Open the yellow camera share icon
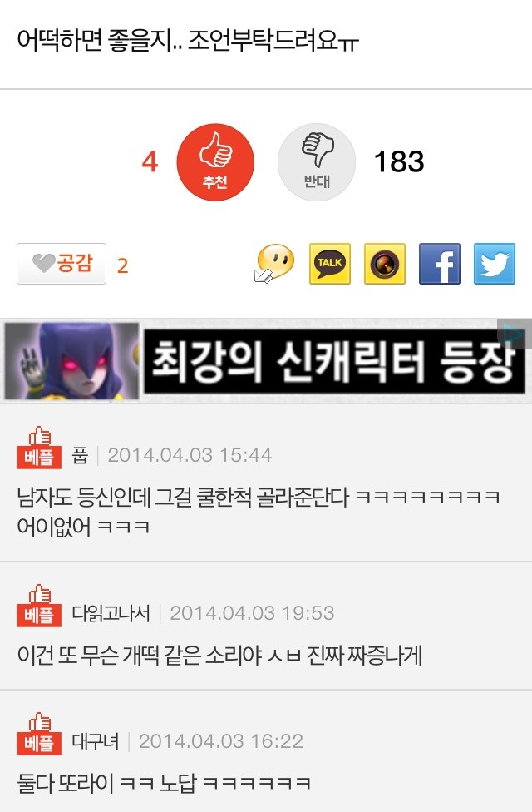The image size is (532, 812). pyautogui.click(x=385, y=264)
